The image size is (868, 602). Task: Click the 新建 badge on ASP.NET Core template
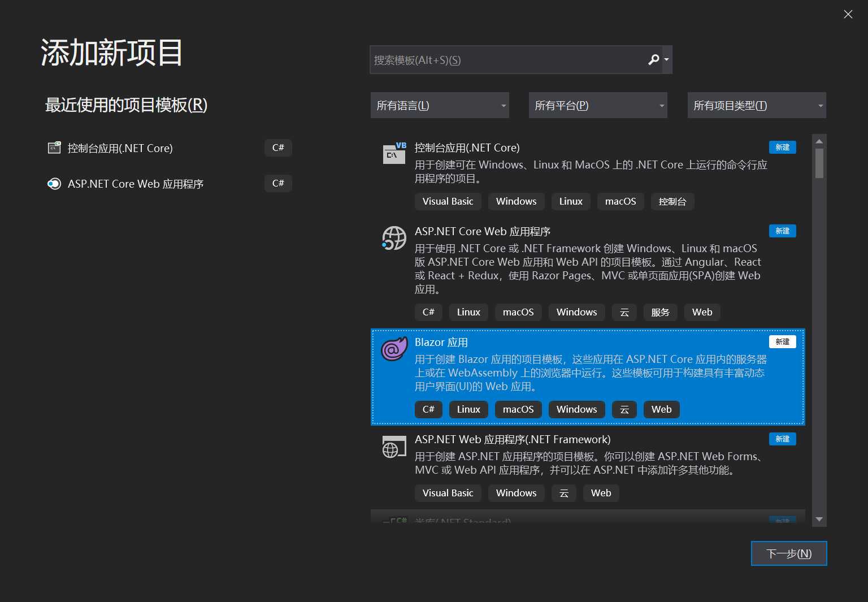coord(783,231)
